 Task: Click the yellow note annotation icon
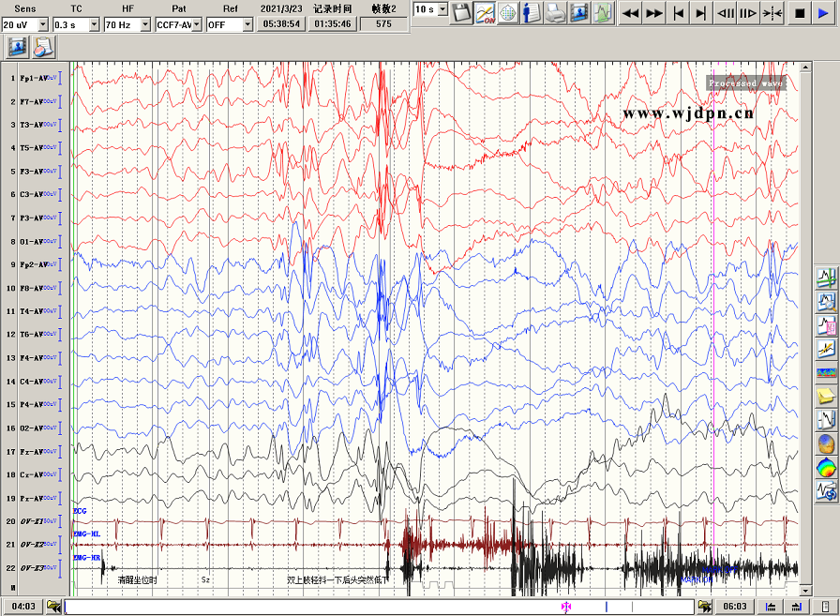point(826,396)
